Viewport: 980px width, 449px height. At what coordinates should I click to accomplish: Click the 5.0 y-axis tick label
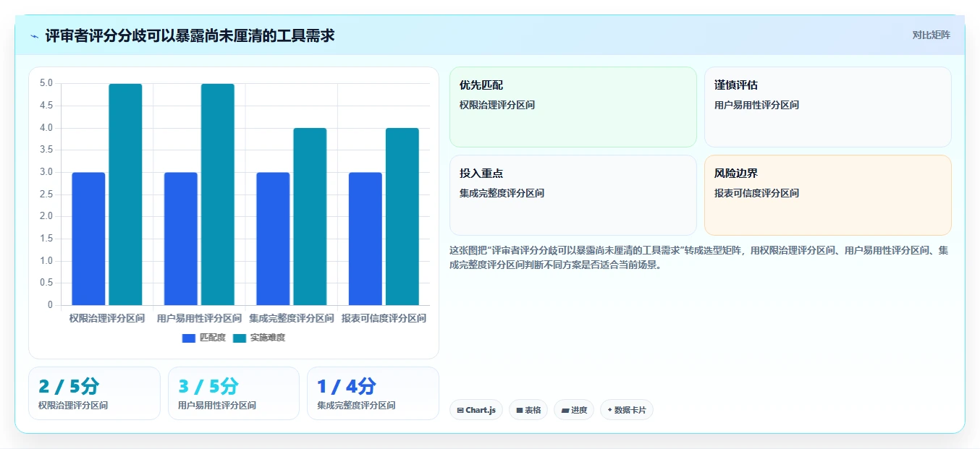click(46, 83)
